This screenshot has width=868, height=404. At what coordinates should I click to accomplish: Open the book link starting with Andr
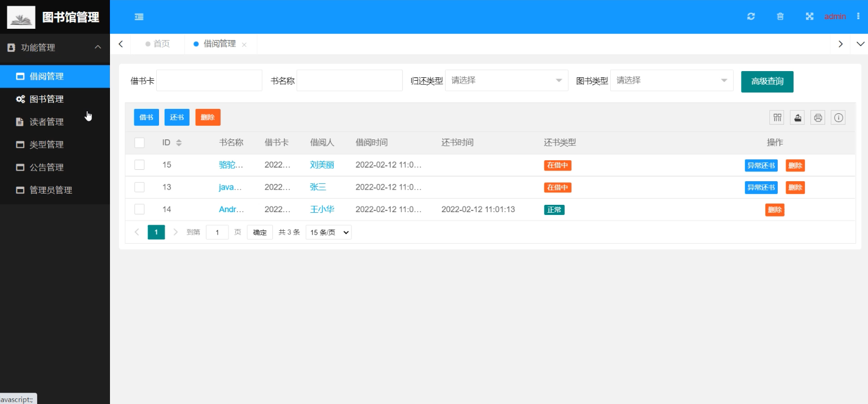click(x=232, y=209)
